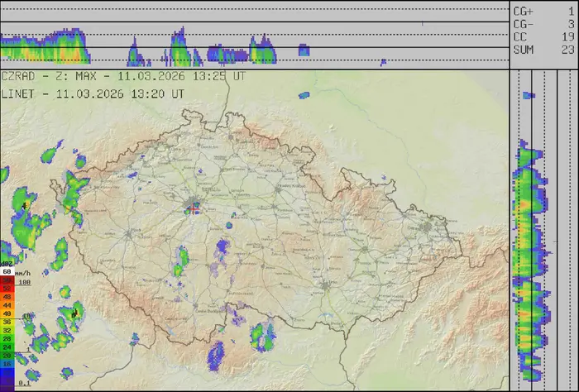Click the CG- lightning count row
This screenshot has width=579, height=392.
coord(544,24)
